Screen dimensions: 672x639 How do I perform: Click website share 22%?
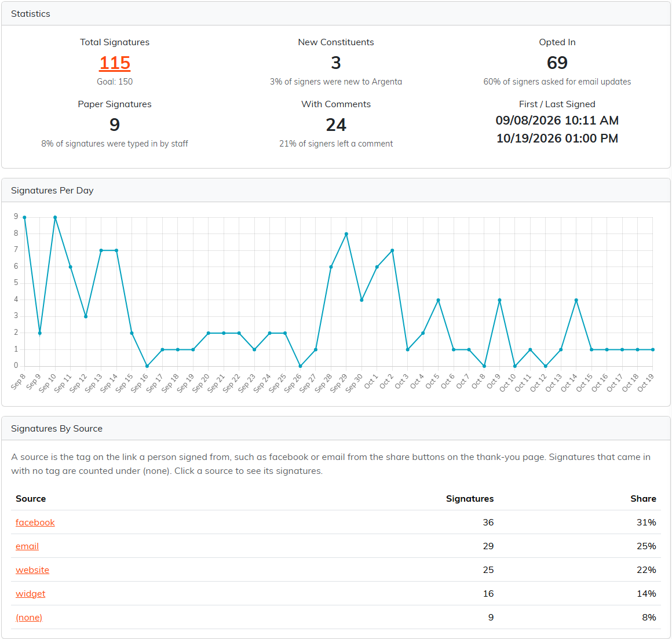click(x=647, y=570)
